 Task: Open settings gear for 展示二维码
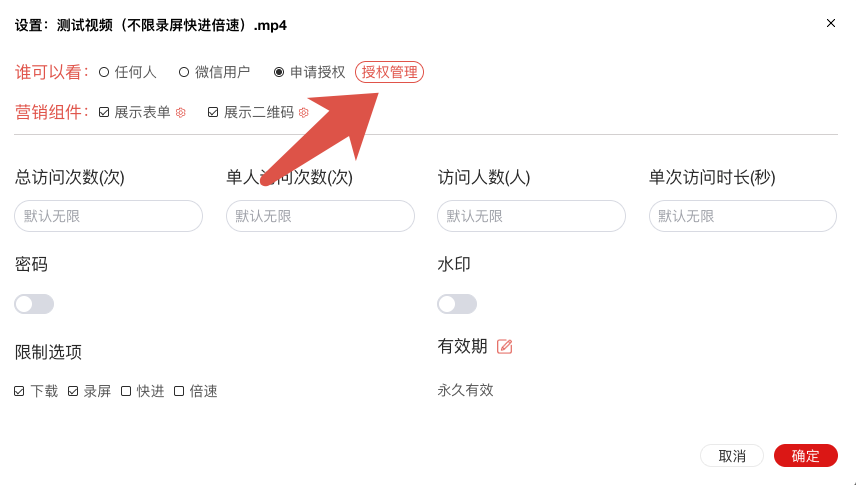click(x=304, y=113)
